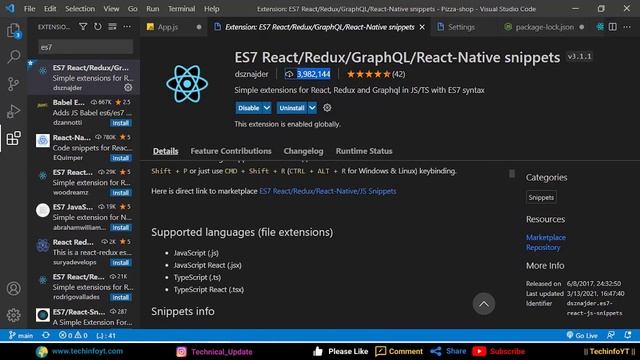640x360 pixels.
Task: Switch to the package-lock.json tab
Action: [544, 27]
